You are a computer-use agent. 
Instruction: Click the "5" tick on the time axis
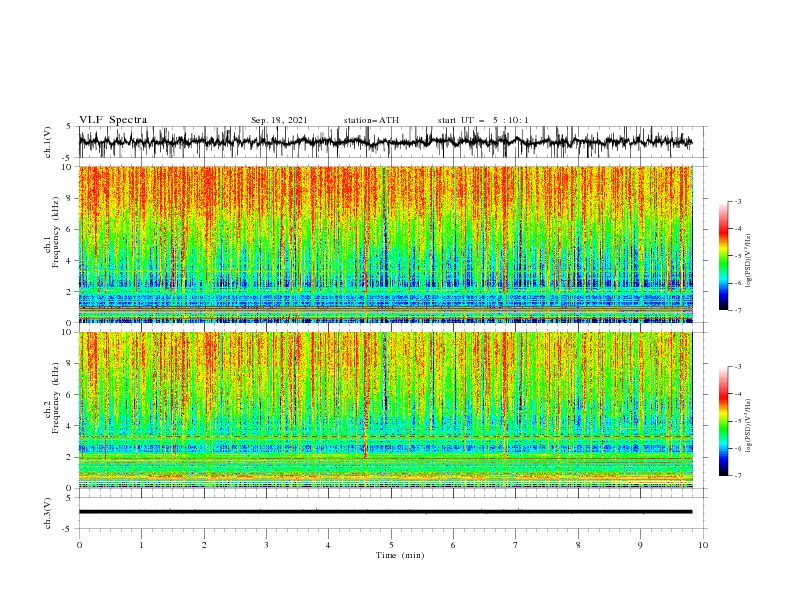pyautogui.click(x=391, y=545)
